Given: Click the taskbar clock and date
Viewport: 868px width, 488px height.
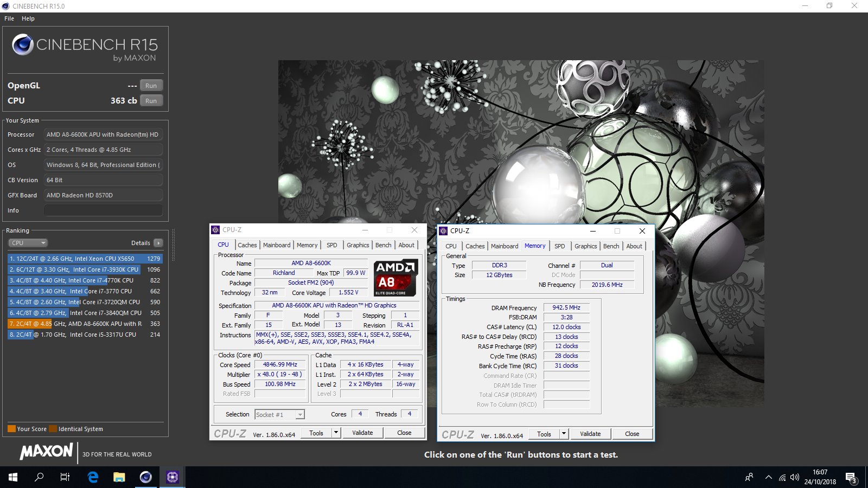Looking at the screenshot, I should coord(820,477).
